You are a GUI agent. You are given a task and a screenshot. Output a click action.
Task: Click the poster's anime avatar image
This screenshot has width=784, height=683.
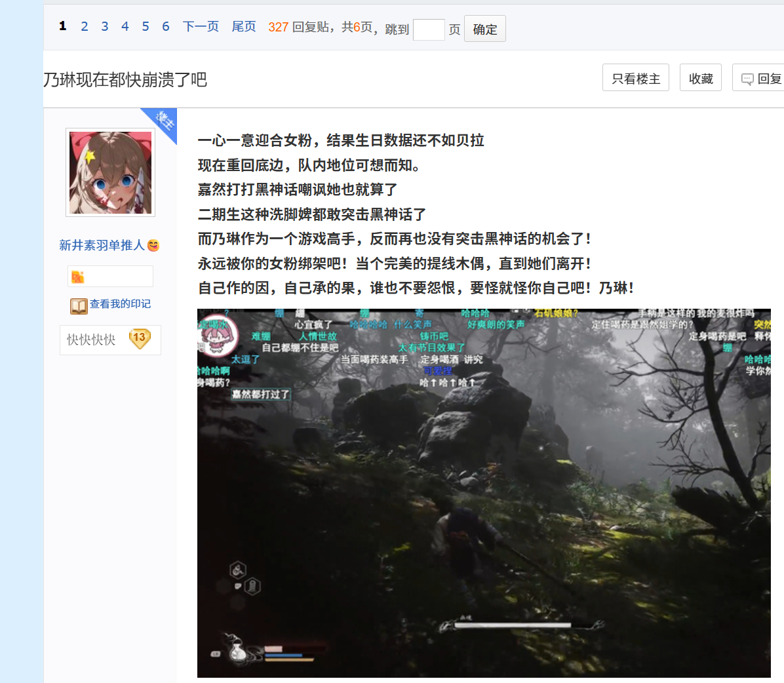110,172
